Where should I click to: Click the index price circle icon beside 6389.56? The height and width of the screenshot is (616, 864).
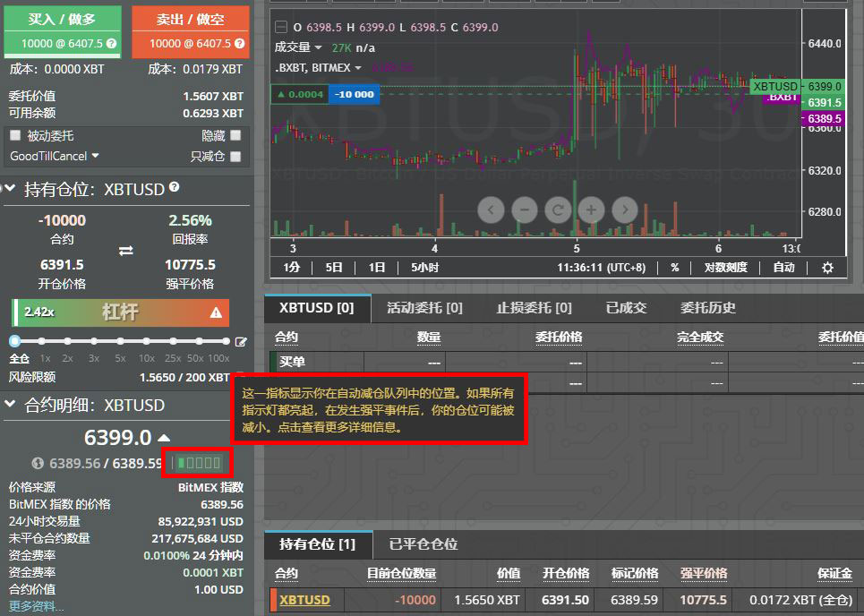click(x=38, y=464)
